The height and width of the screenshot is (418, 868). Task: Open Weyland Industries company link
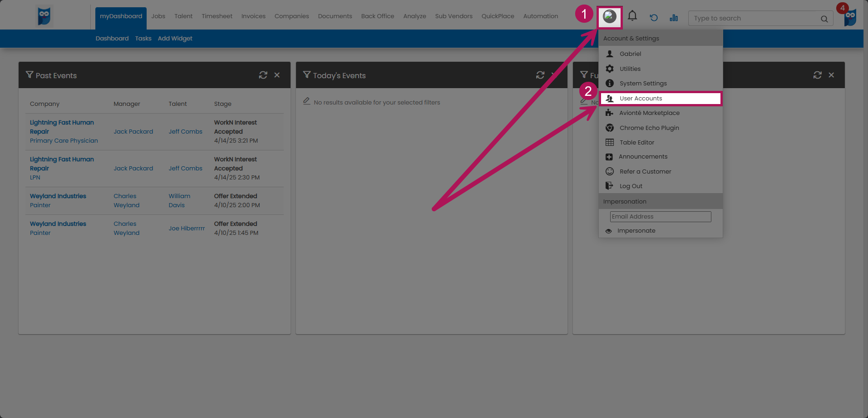[58, 196]
